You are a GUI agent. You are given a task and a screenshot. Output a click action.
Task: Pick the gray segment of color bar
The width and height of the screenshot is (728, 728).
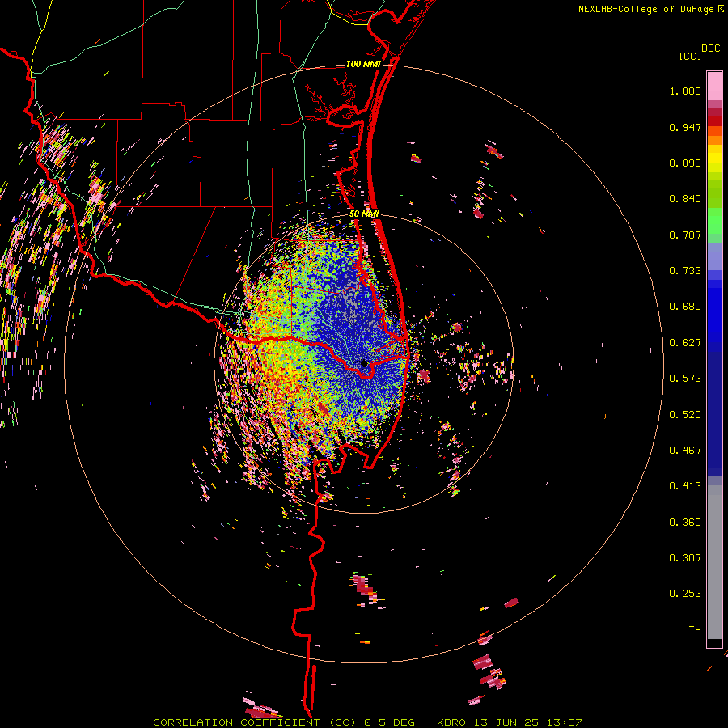coord(714,562)
